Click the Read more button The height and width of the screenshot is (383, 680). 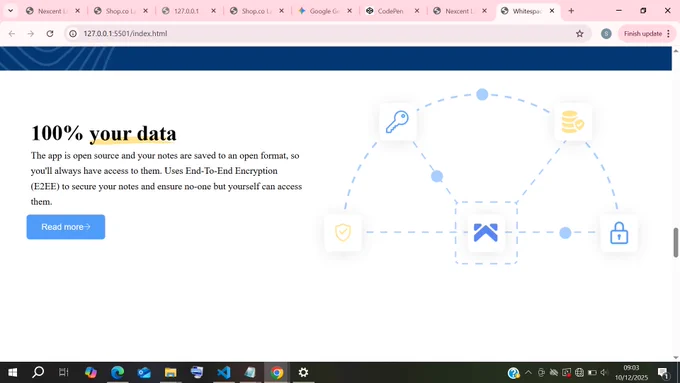65,227
